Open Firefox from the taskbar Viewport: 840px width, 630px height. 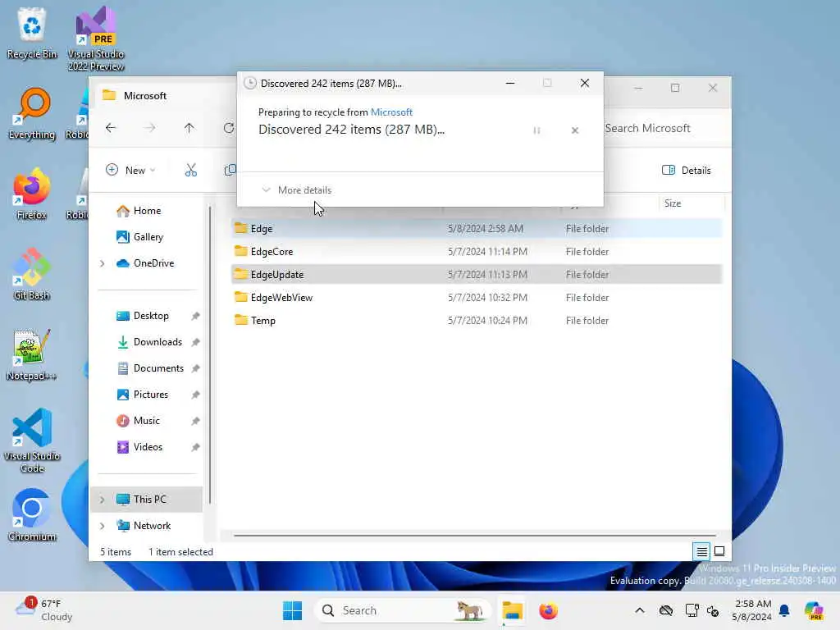click(548, 610)
